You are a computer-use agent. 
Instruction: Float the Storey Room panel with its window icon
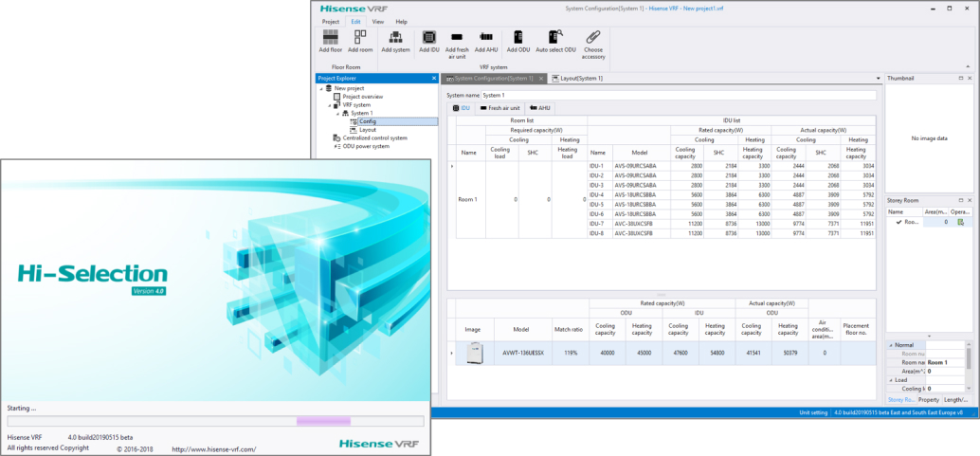click(961, 200)
